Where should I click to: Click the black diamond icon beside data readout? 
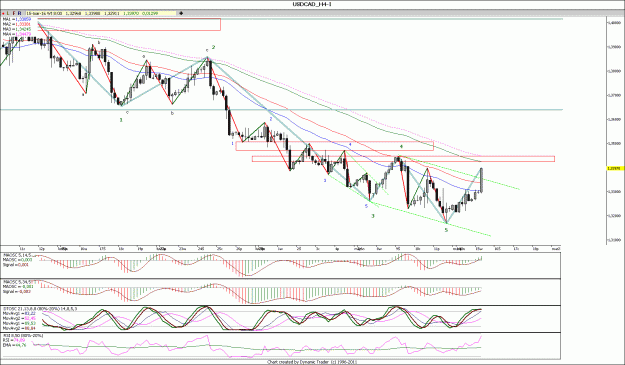tap(181, 13)
